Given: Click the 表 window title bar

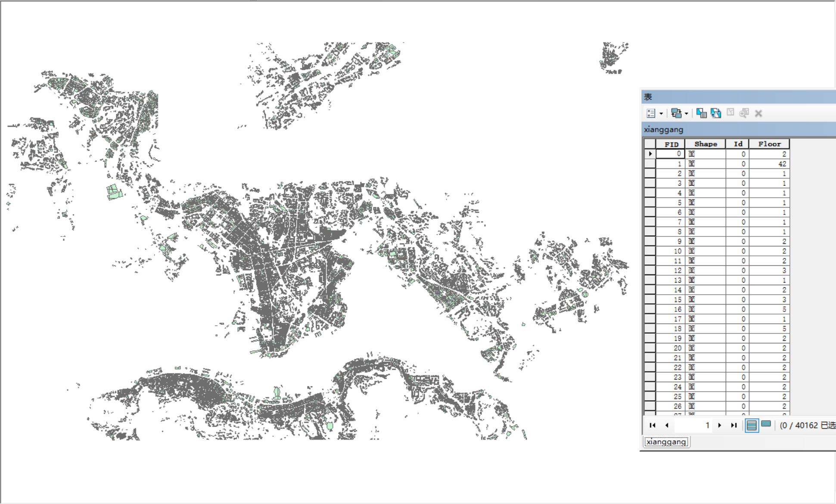Looking at the screenshot, I should [x=739, y=97].
